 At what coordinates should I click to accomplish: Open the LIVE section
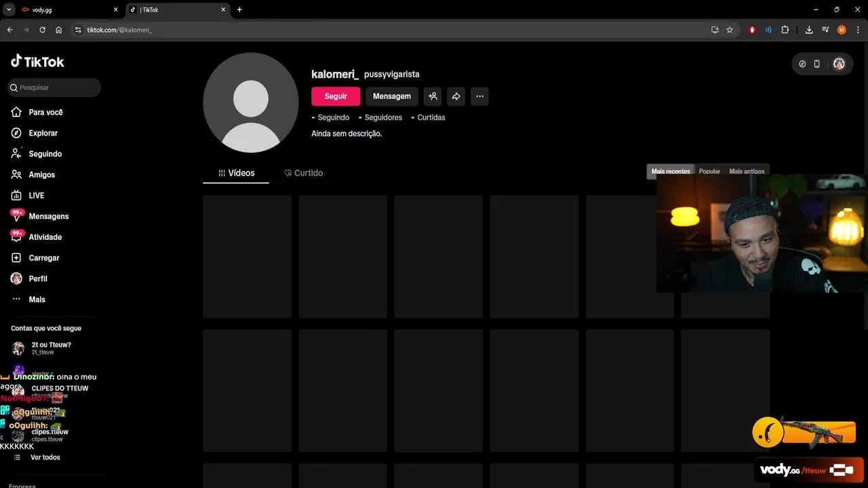coord(36,195)
